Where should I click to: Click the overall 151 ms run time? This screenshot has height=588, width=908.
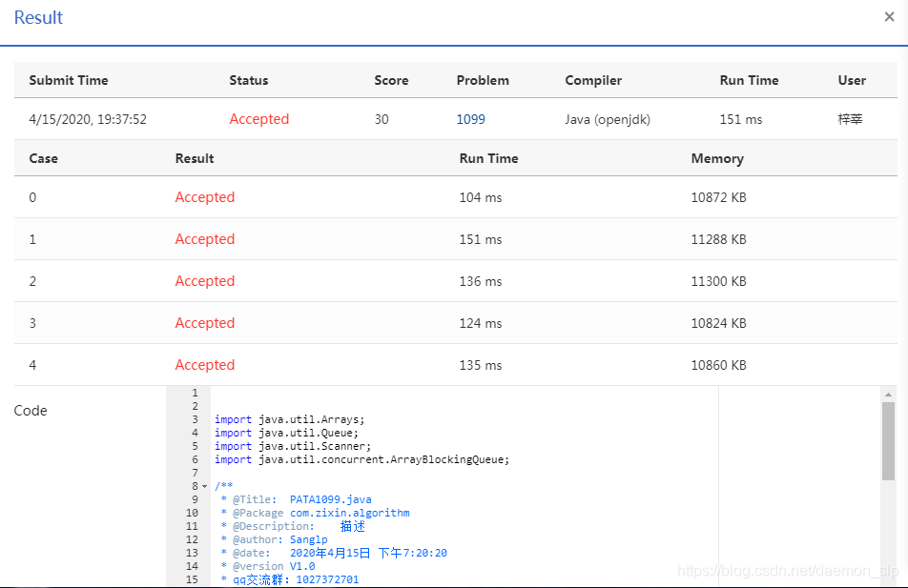tap(741, 119)
